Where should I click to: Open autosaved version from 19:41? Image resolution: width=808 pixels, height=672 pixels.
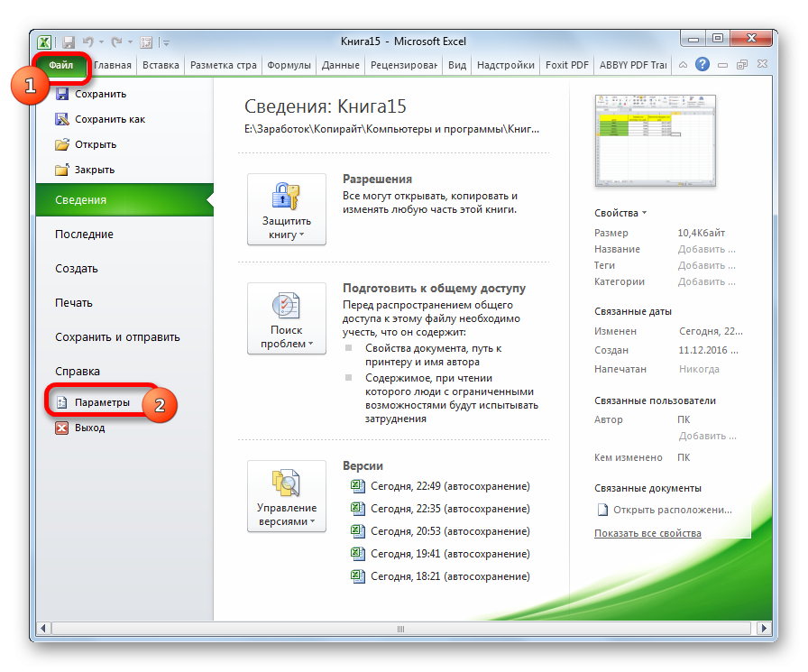440,554
